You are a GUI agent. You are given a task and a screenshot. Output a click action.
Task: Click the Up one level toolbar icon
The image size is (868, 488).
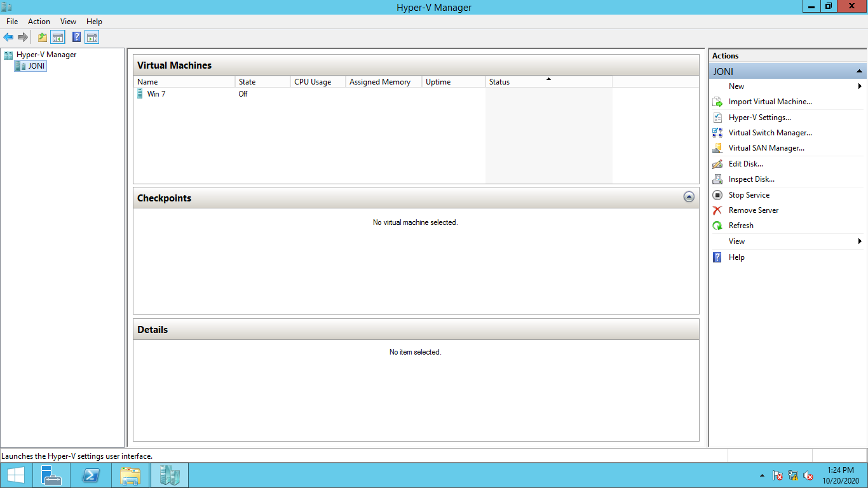(43, 37)
